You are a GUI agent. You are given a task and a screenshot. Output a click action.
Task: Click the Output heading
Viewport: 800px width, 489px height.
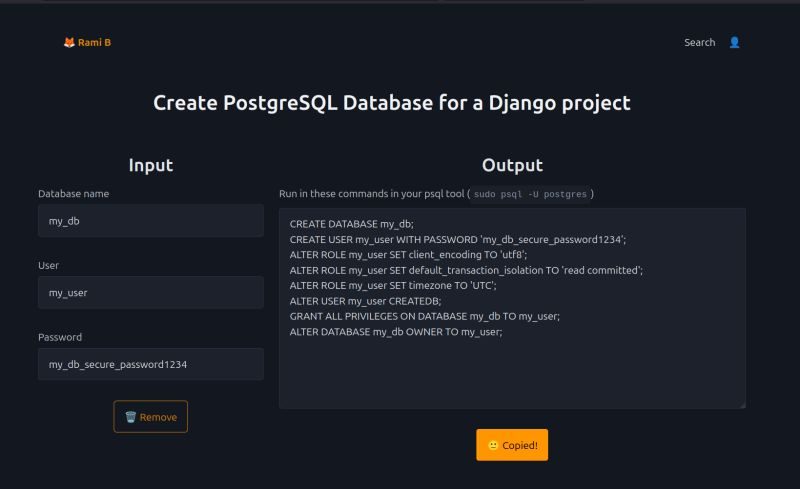[512, 165]
